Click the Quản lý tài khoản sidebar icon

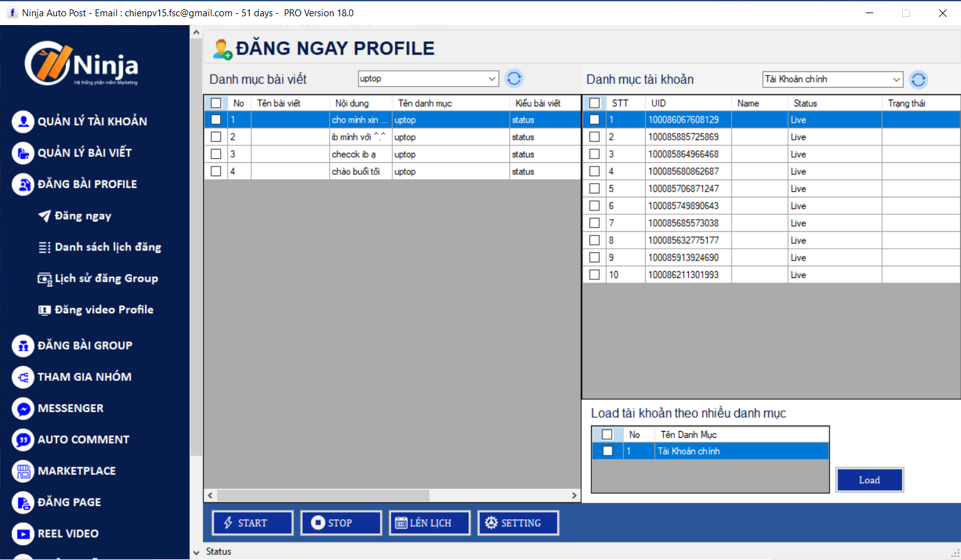pyautogui.click(x=23, y=122)
